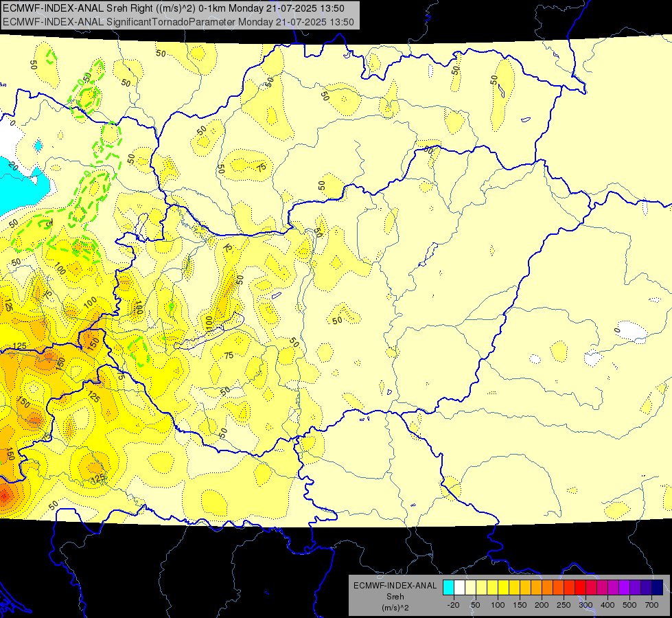Click the '(m/s)^2' unit label in the legend
The height and width of the screenshot is (618, 672).
point(395,608)
